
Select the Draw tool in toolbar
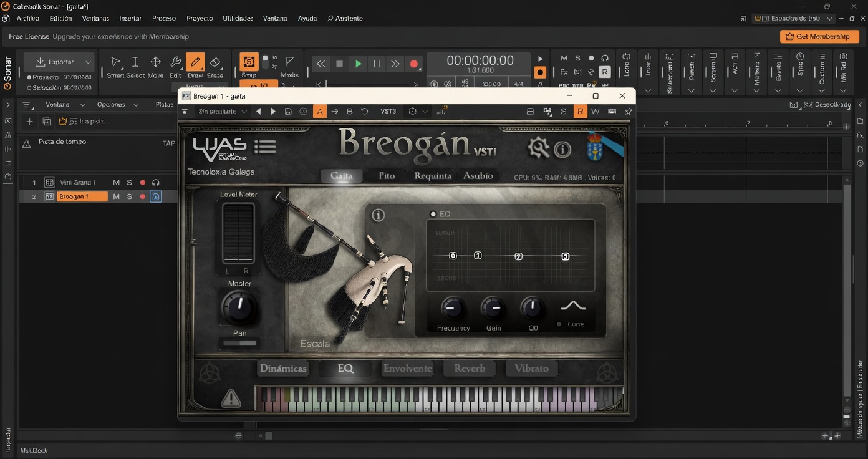click(x=195, y=63)
